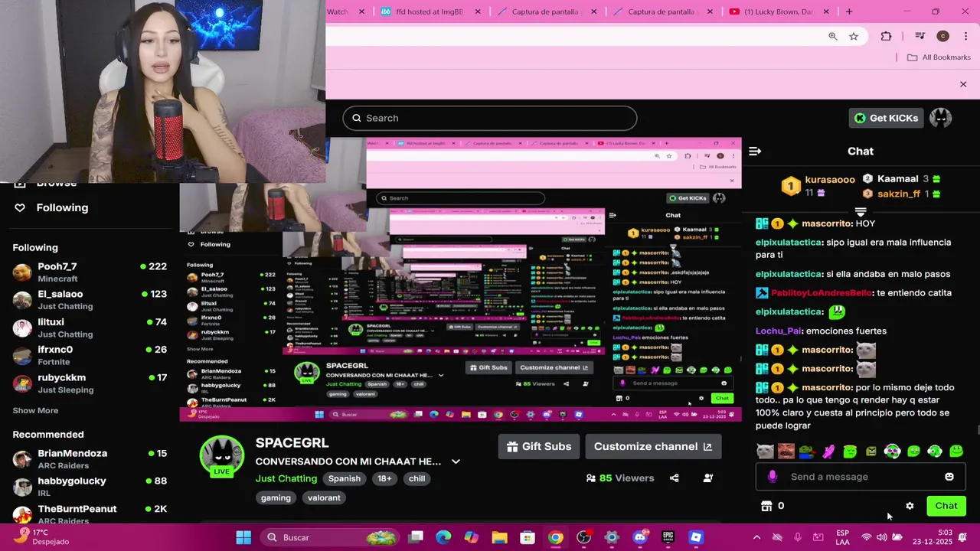Insert the green headphones emote with pink eyes
Viewport: 980px width, 551px height.
(892, 452)
